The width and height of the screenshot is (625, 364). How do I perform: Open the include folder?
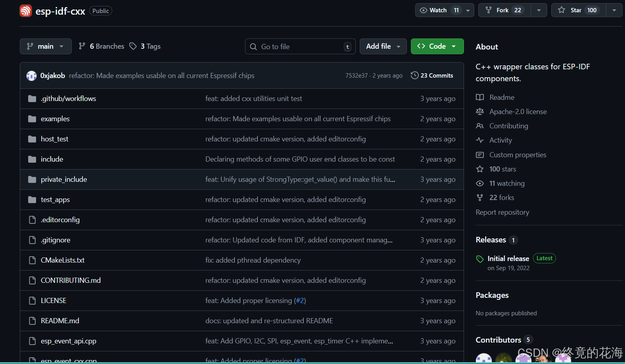pyautogui.click(x=52, y=159)
